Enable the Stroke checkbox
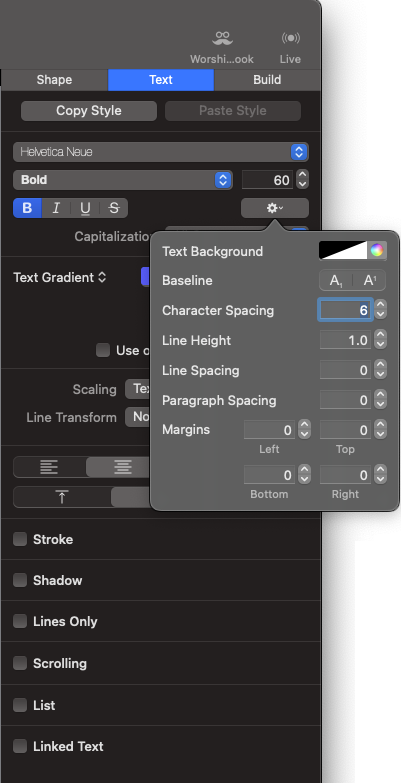The width and height of the screenshot is (401, 783). [20, 539]
